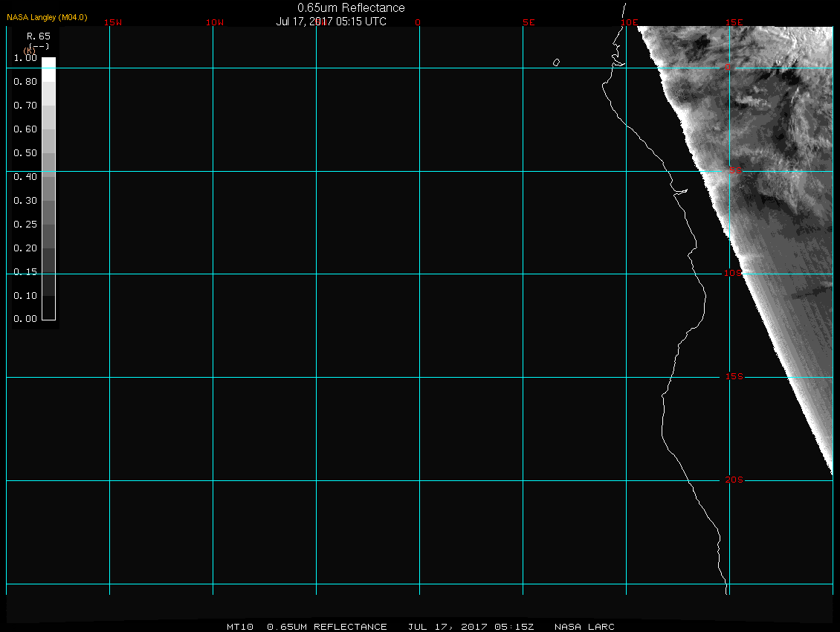Screen dimensions: 840x632
Task: Click the 5S latitude label
Action: coord(734,171)
